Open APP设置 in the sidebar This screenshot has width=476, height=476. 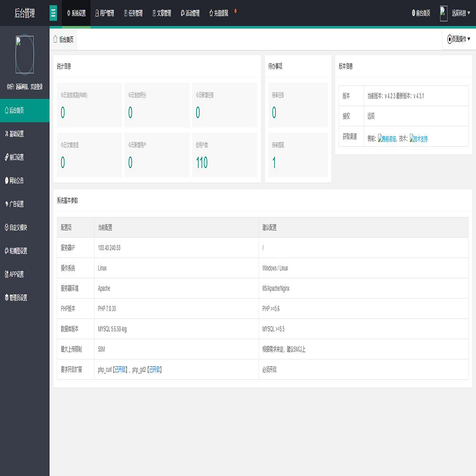tap(17, 274)
